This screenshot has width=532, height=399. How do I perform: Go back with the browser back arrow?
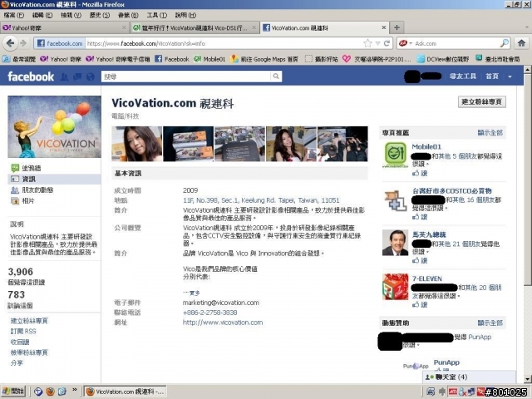click(10, 43)
